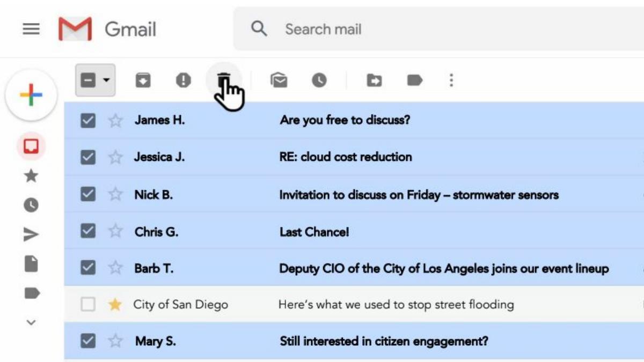Viewport: 644px width, 362px height.
Task: Click sender name Mary S.
Action: pos(156,341)
